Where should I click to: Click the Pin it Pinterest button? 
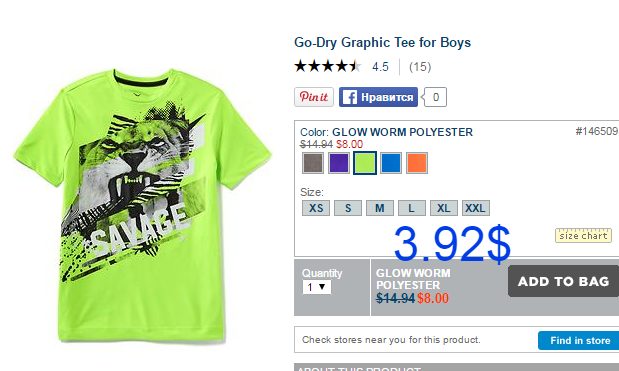(x=314, y=97)
